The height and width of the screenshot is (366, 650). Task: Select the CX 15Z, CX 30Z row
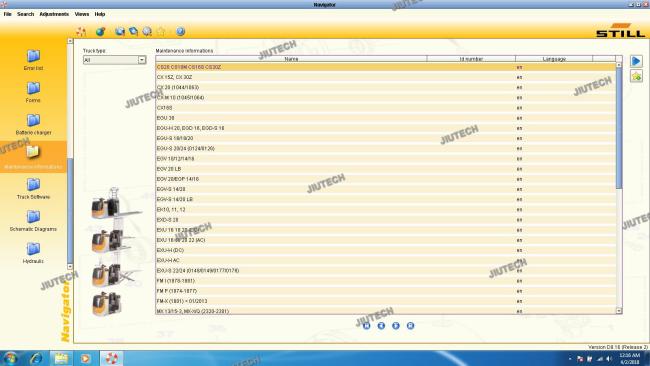[386, 77]
